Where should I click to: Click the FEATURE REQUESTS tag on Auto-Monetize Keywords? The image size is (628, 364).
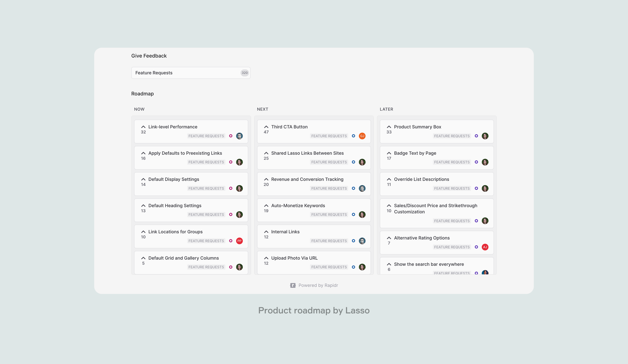[329, 214]
